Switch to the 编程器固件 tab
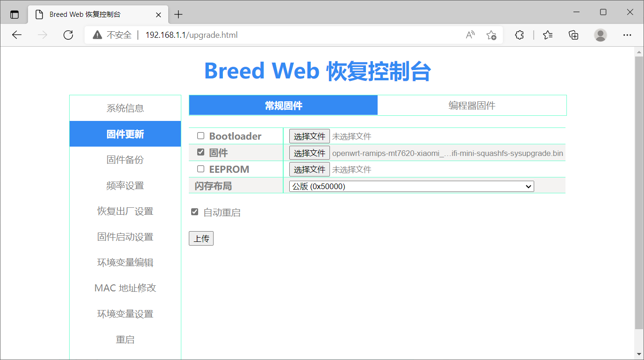The width and height of the screenshot is (644, 360). [x=472, y=106]
